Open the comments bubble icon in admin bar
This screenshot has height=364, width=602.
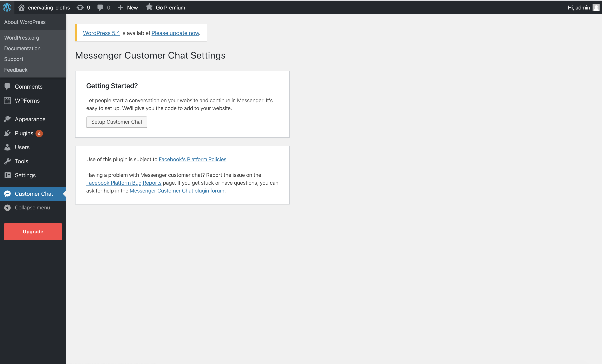pyautogui.click(x=100, y=8)
